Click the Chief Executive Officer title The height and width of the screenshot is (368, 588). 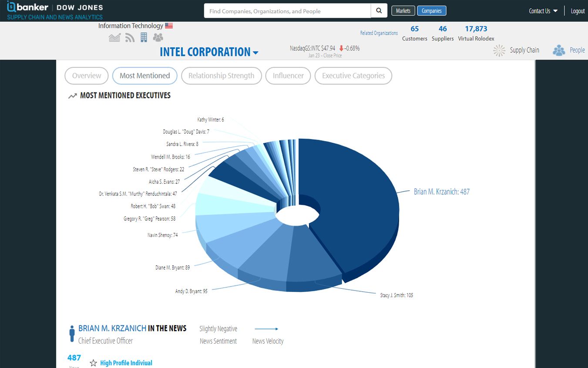106,341
